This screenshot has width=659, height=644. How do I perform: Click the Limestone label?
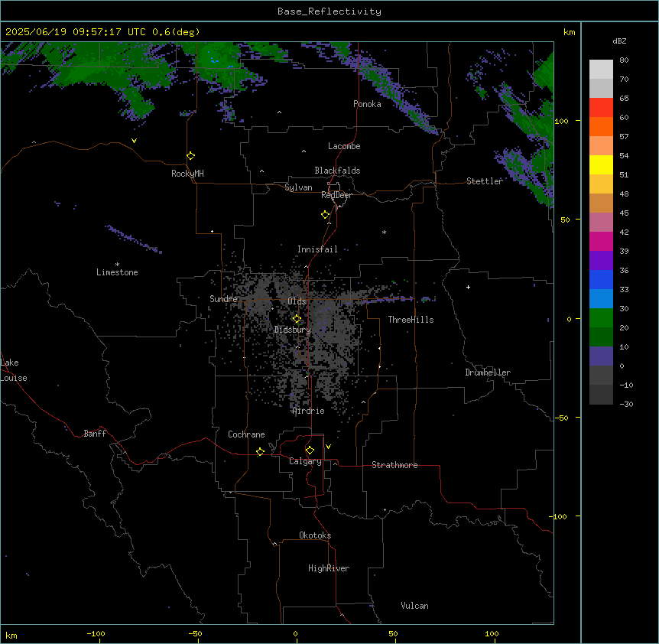tap(117, 272)
